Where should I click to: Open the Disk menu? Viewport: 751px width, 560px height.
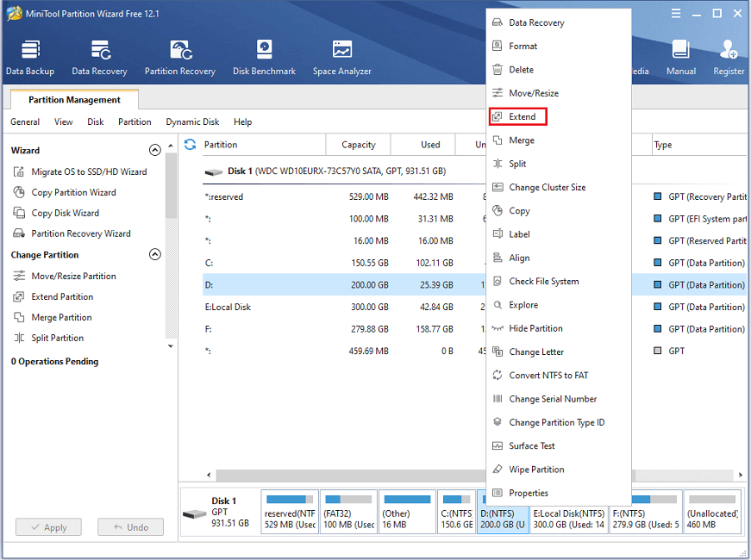[96, 122]
